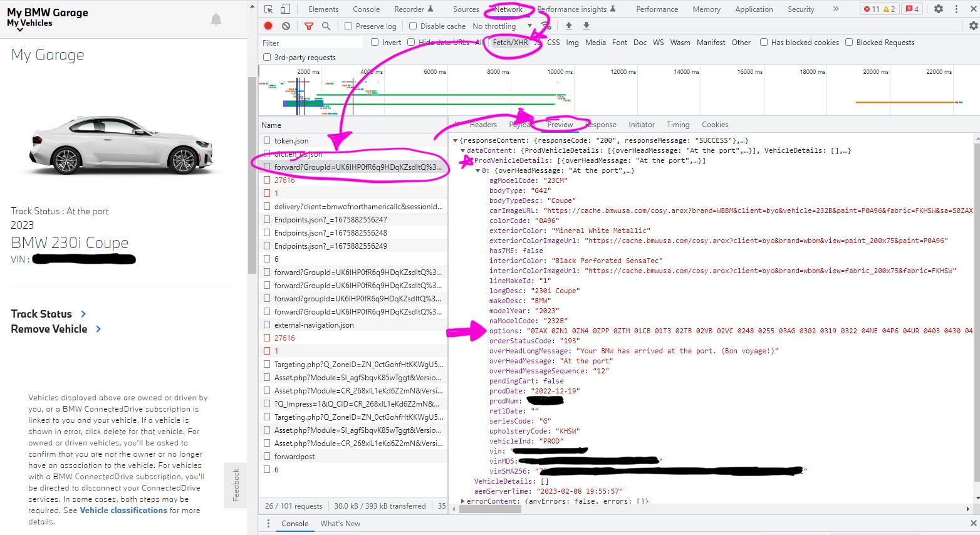Click the network Filter text field
The height and width of the screenshot is (535, 980).
click(x=312, y=42)
